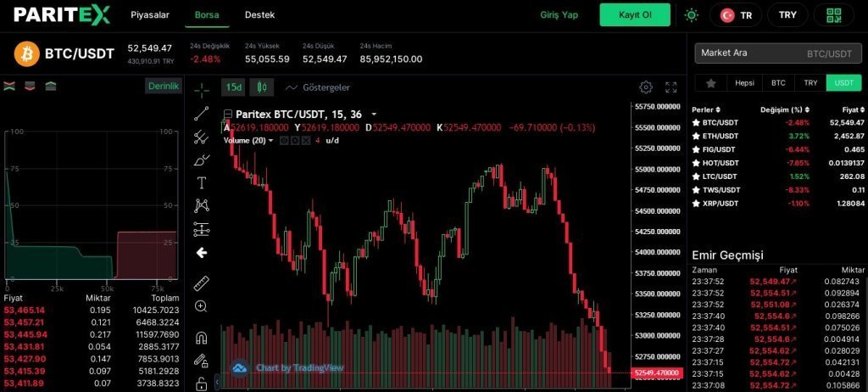The height and width of the screenshot is (392, 868).
Task: Open the Destek menu
Action: (x=259, y=15)
